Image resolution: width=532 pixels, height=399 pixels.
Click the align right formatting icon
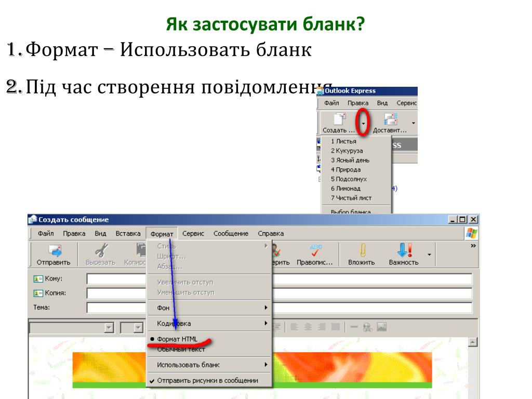pyautogui.click(x=322, y=327)
